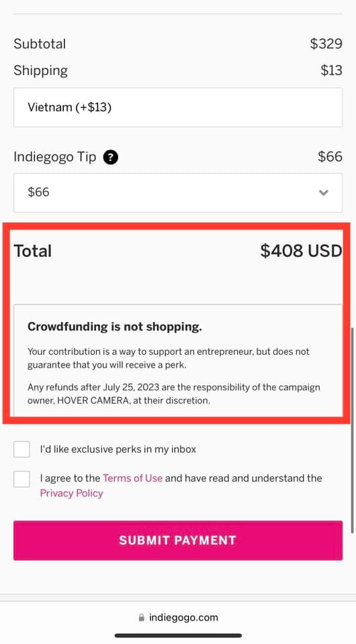Submit the payment with the pink button
This screenshot has width=356, height=644.
(178, 540)
